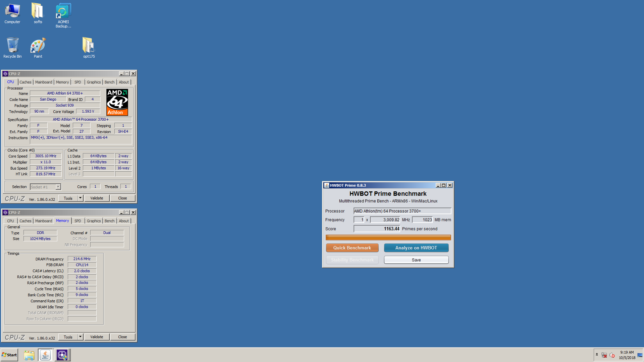
Task: Open the softs folder icon
Action: 38,13
